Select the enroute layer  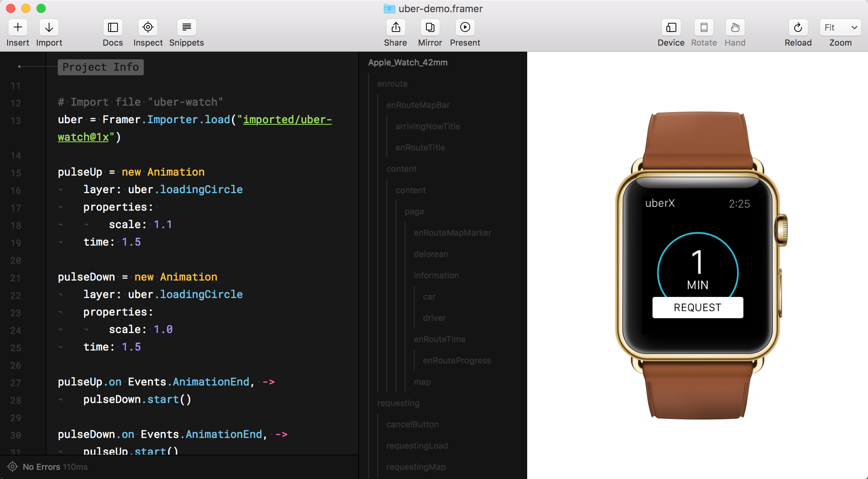[x=392, y=84]
